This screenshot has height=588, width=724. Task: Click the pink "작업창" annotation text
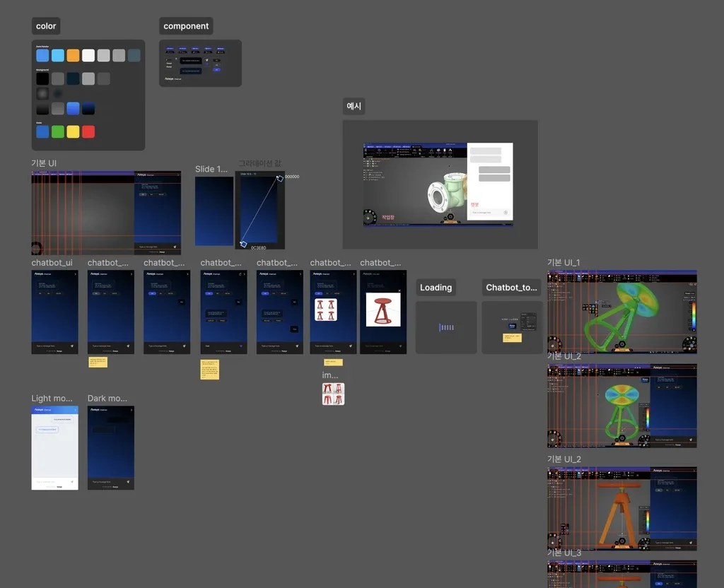[388, 218]
